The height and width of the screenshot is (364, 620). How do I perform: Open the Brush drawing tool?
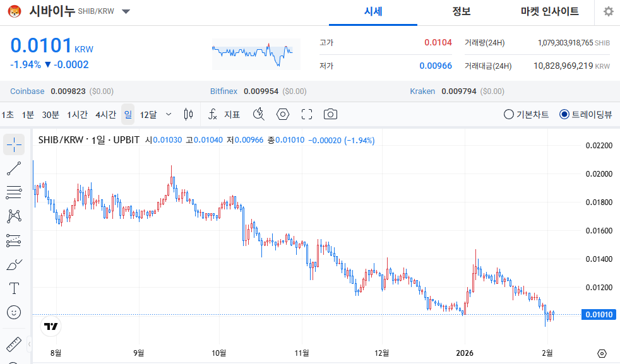click(14, 264)
